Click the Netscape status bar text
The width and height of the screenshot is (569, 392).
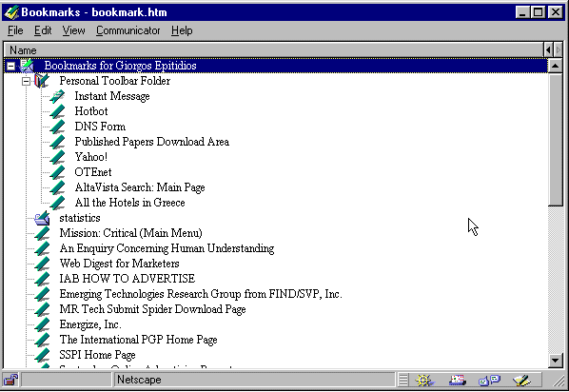pyautogui.click(x=139, y=380)
